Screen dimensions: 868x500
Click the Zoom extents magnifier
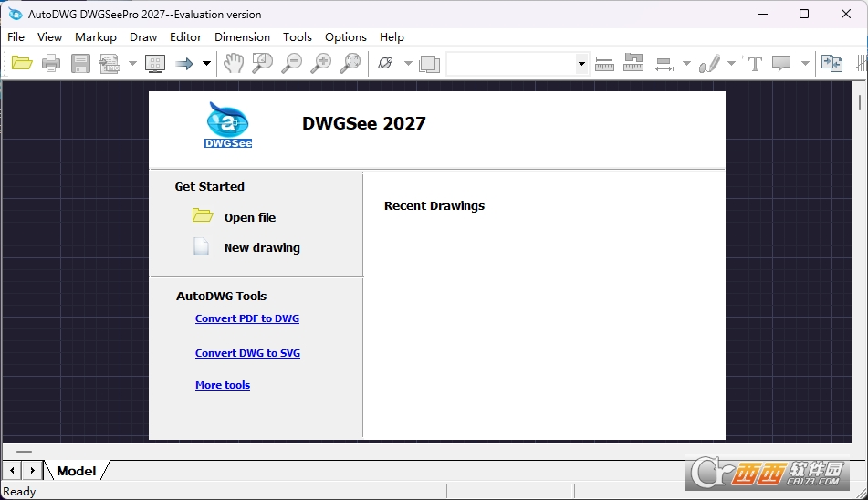click(x=350, y=63)
